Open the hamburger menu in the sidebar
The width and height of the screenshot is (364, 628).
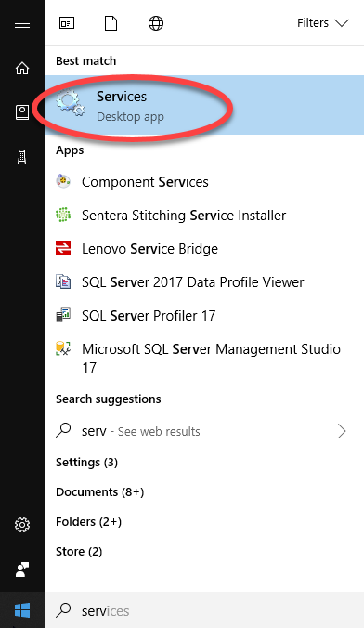pos(22,23)
